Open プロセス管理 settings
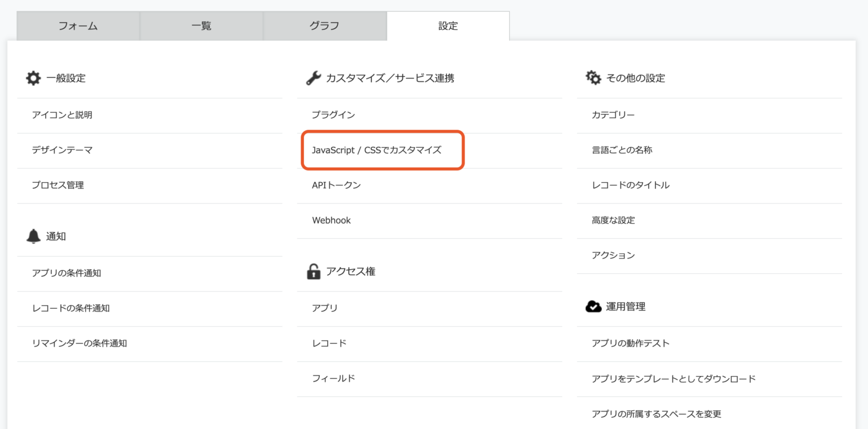Image resolution: width=868 pixels, height=429 pixels. (58, 185)
